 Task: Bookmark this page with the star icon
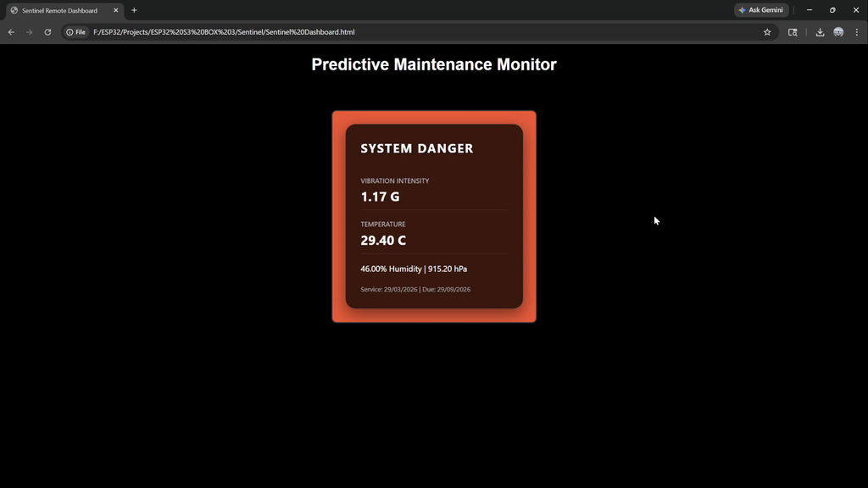(767, 32)
